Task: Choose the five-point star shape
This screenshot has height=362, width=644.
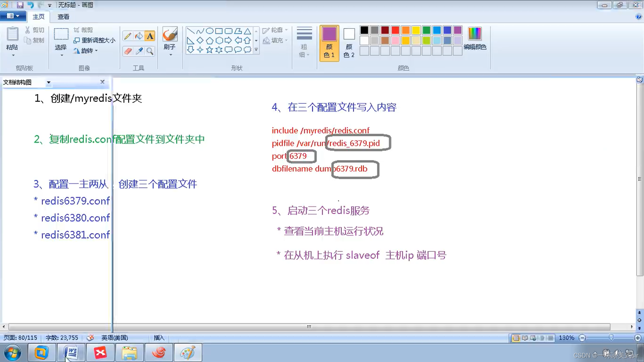Action: point(209,50)
